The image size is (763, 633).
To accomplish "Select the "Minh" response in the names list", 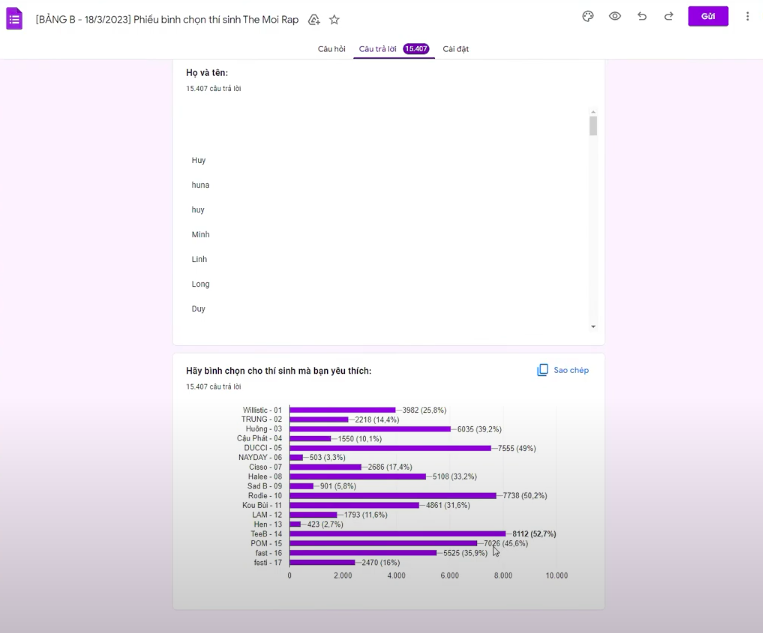I will point(201,235).
